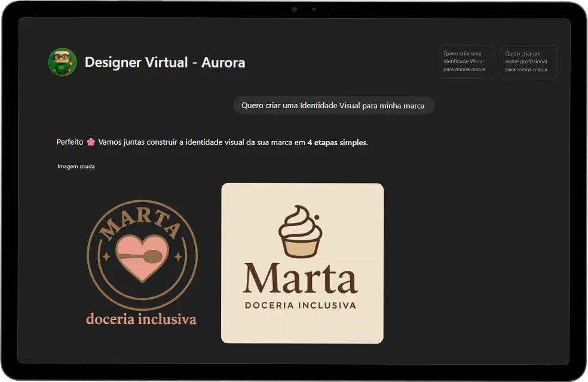
Task: Click the pink heart with spoon emblem
Action: [x=142, y=256]
